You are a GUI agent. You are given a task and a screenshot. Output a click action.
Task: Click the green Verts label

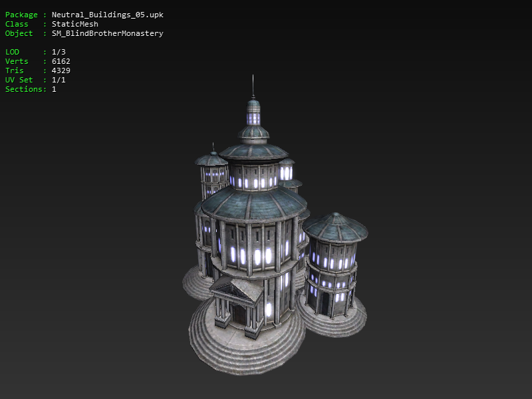click(x=17, y=61)
